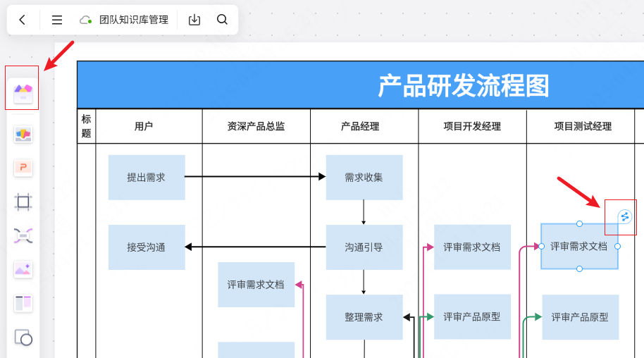Image resolution: width=644 pixels, height=358 pixels.
Task: Click the left handle of selected node
Action: click(541, 246)
